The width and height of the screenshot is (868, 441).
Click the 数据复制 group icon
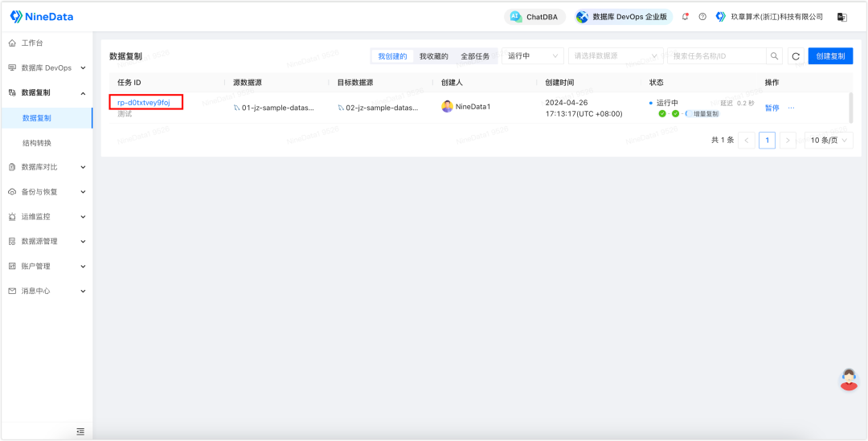click(x=12, y=93)
